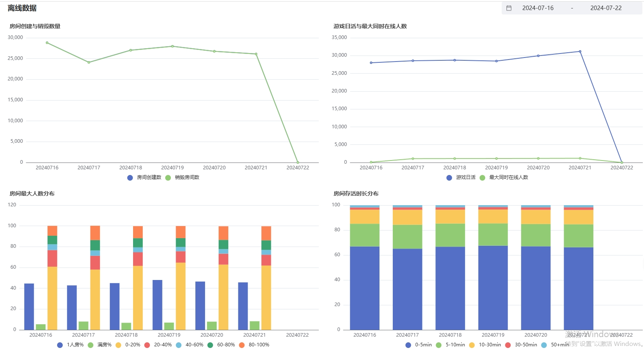Click the blue 0-5min segment for 20240719

(493, 288)
